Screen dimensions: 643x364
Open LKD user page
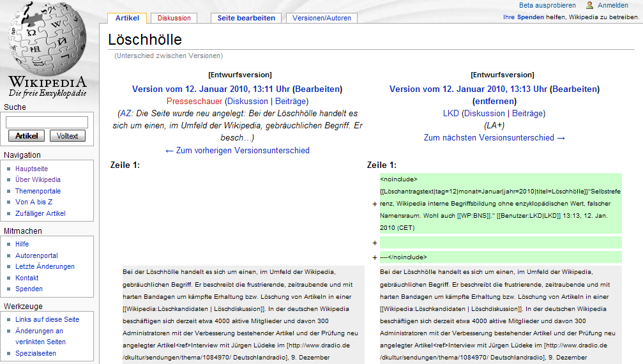451,114
